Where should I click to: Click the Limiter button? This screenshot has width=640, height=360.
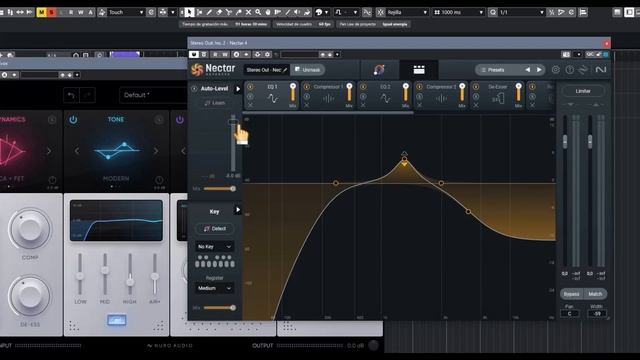[x=583, y=91]
